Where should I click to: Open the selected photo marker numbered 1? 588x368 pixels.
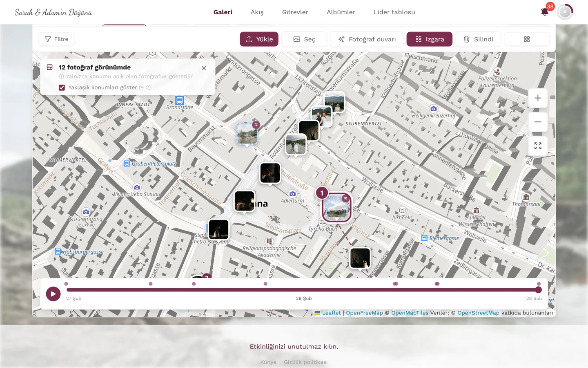(x=337, y=208)
